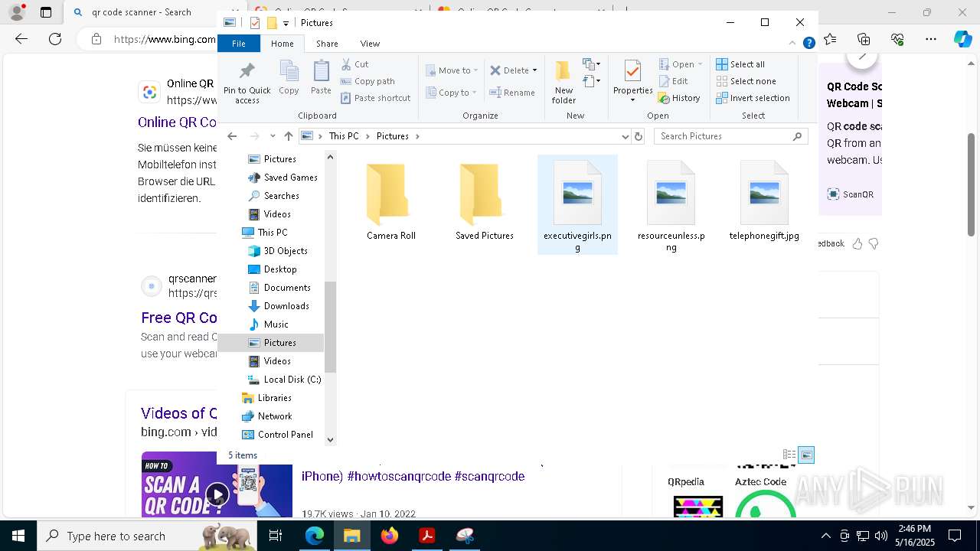
Task: Switch to large icons view layout
Action: pyautogui.click(x=806, y=455)
